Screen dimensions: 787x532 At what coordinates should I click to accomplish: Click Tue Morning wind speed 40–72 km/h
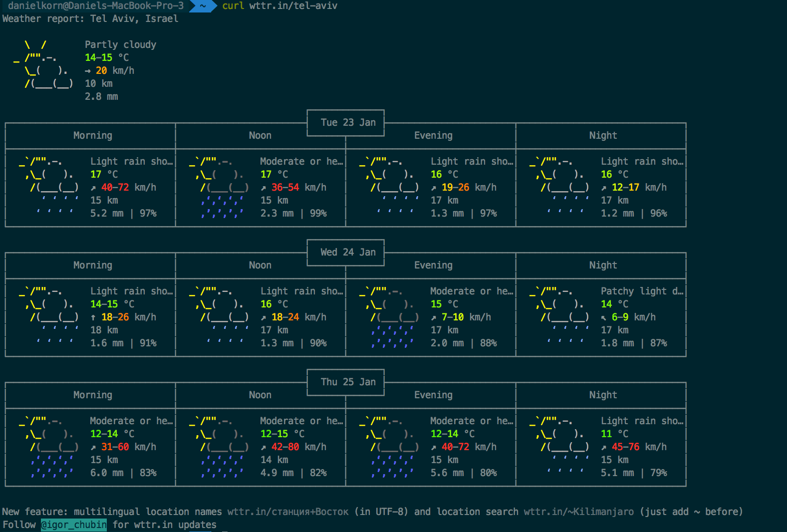point(123,187)
